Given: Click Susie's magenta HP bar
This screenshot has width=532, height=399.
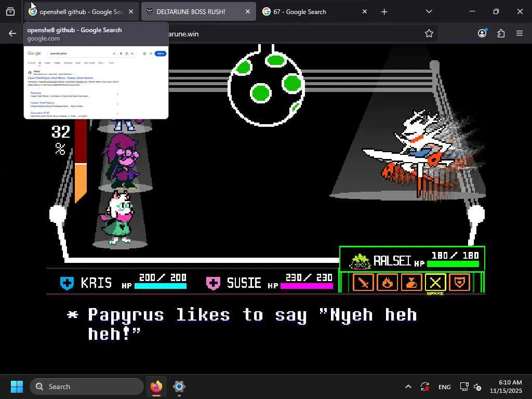Looking at the screenshot, I should click(307, 286).
